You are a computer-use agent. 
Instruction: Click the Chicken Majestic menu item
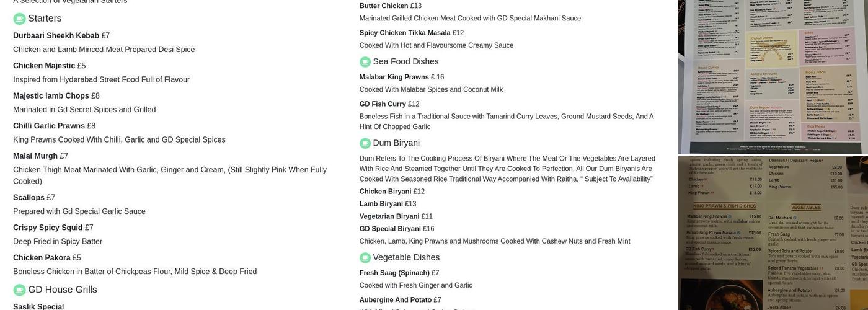(44, 66)
